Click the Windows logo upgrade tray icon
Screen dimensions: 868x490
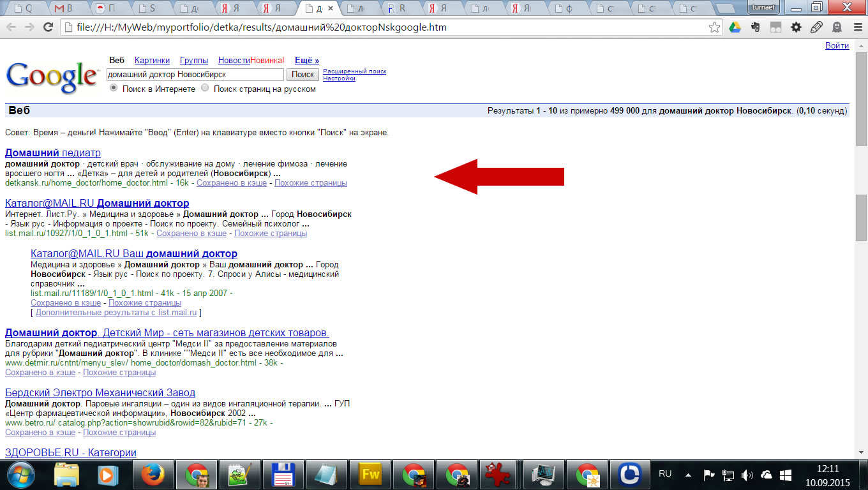pos(786,475)
